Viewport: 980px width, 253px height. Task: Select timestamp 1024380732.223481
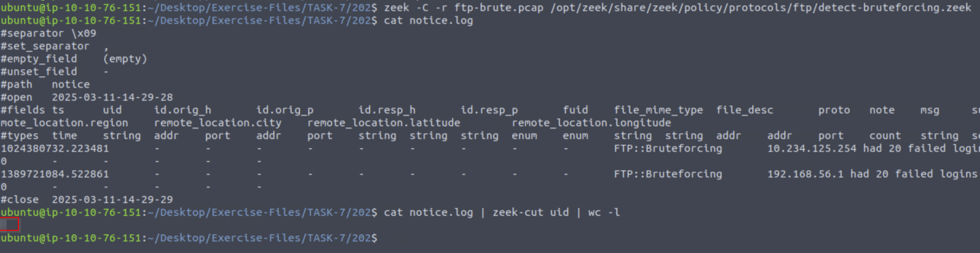55,148
